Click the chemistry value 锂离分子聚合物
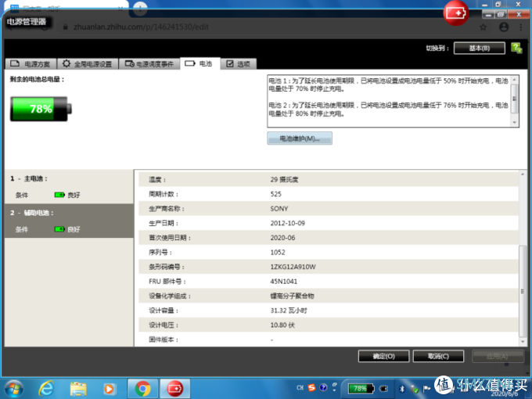The image size is (532, 399). pyautogui.click(x=292, y=297)
